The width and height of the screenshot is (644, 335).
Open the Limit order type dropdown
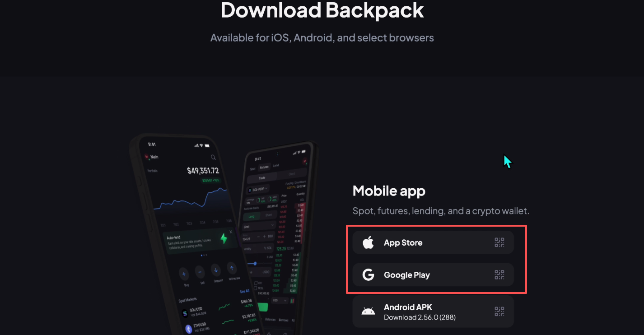[x=259, y=226]
